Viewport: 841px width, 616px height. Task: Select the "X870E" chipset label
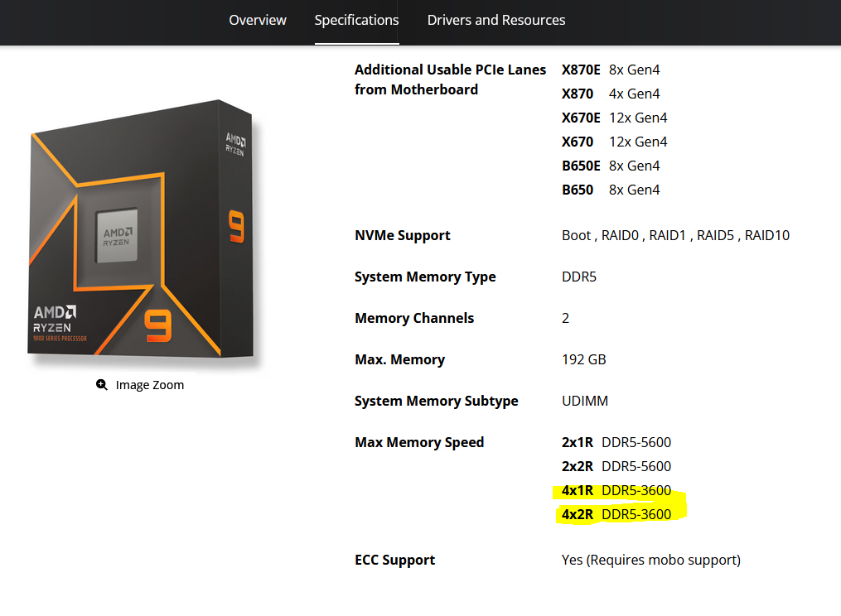(x=581, y=70)
